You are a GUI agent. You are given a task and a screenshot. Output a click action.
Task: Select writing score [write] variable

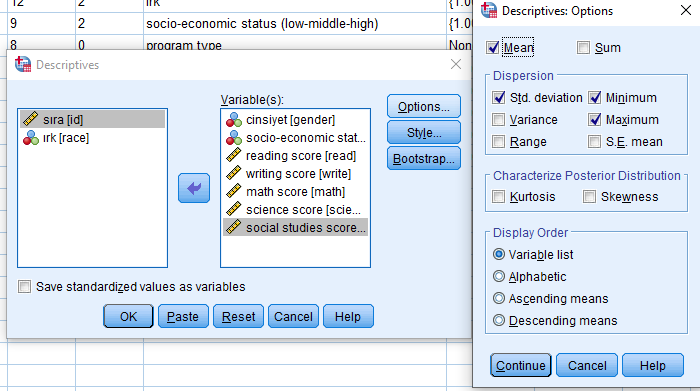coord(295,174)
